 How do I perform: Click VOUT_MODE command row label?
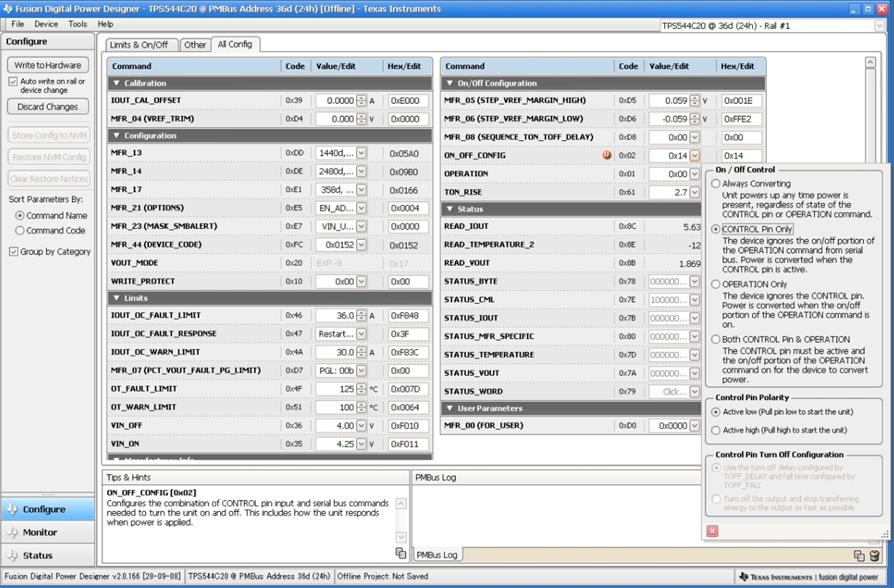(x=134, y=263)
